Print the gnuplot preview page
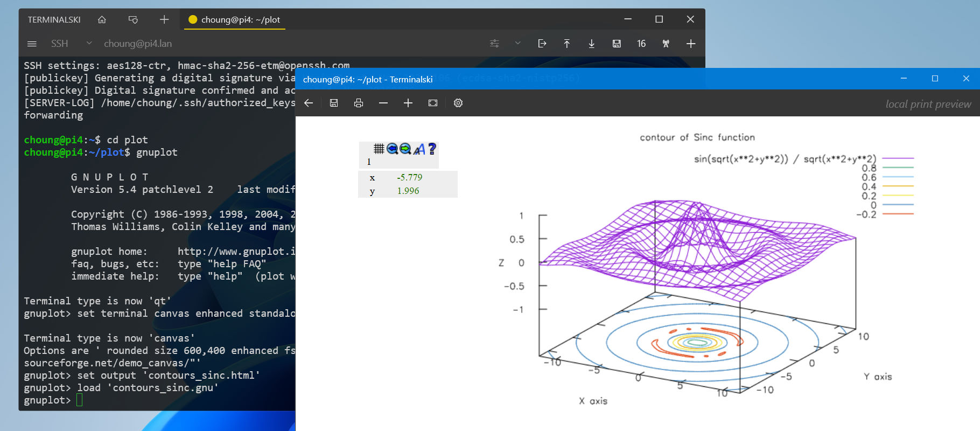 (x=359, y=103)
